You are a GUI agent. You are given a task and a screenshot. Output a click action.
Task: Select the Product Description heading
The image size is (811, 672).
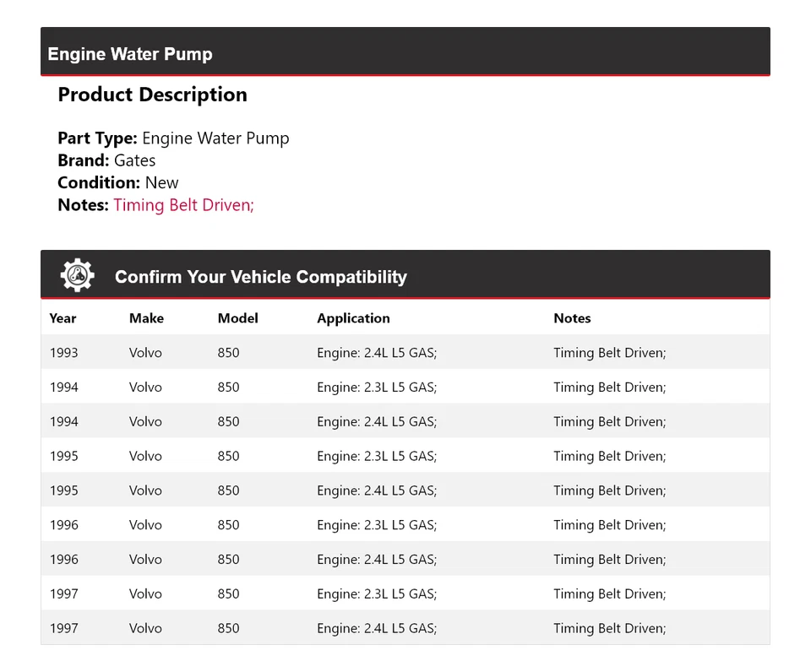[152, 95]
